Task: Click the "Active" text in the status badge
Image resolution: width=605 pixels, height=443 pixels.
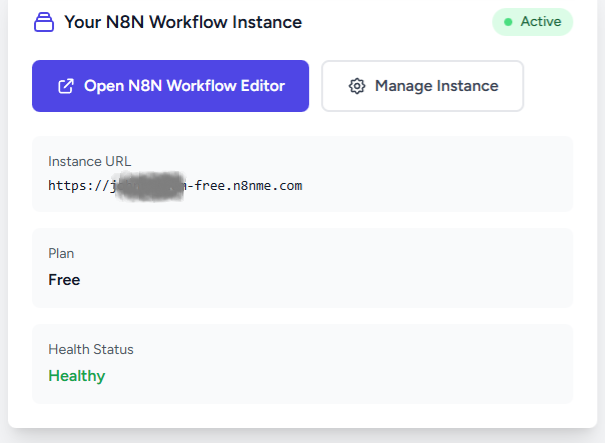Action: click(541, 22)
